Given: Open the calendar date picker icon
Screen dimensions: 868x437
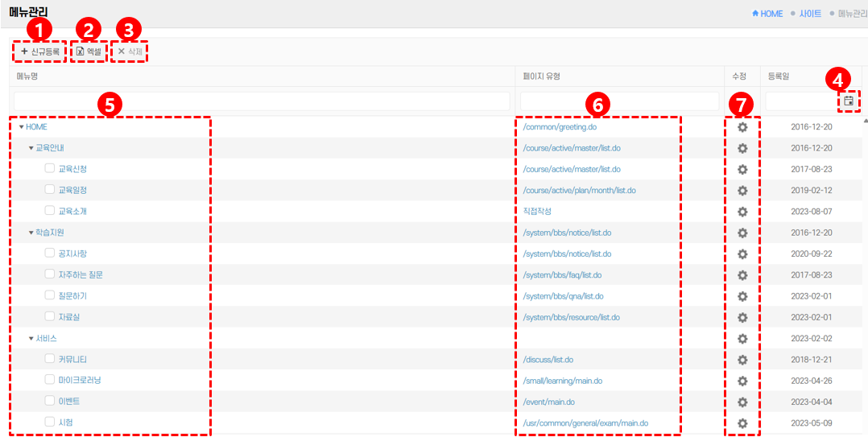Looking at the screenshot, I should 849,101.
